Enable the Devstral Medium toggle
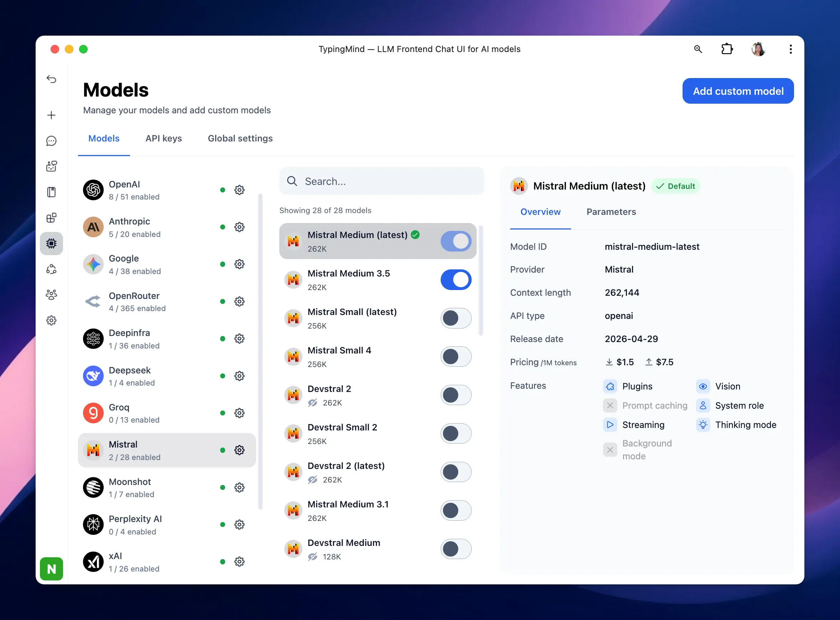Screen dimensions: 840x620 pos(456,549)
